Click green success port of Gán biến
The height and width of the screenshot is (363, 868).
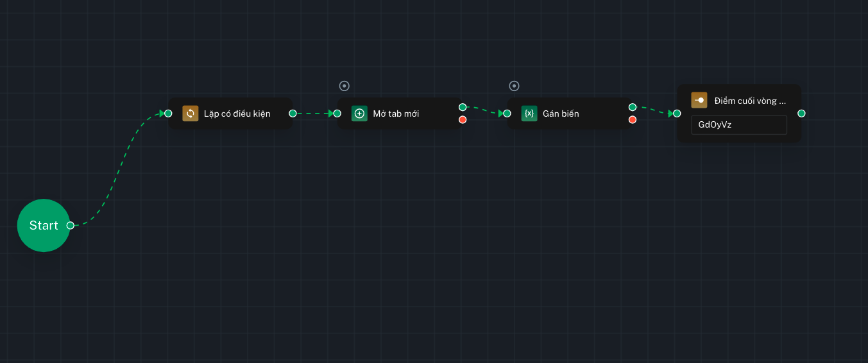633,107
